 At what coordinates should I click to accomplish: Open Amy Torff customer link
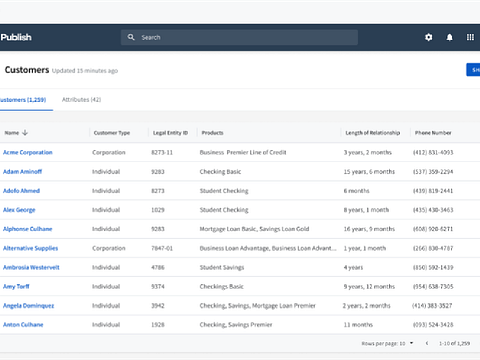pyautogui.click(x=16, y=286)
